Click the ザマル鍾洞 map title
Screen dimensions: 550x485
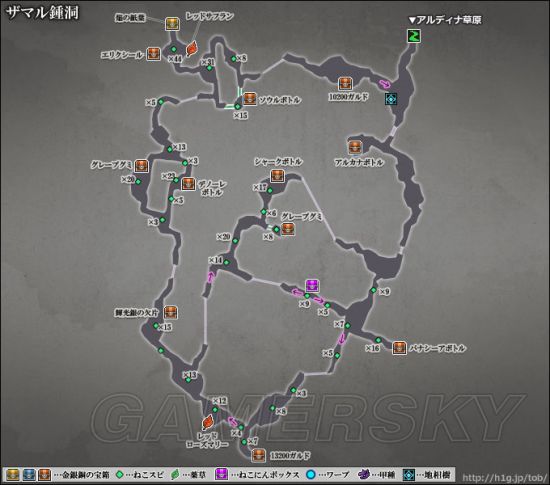(42, 12)
